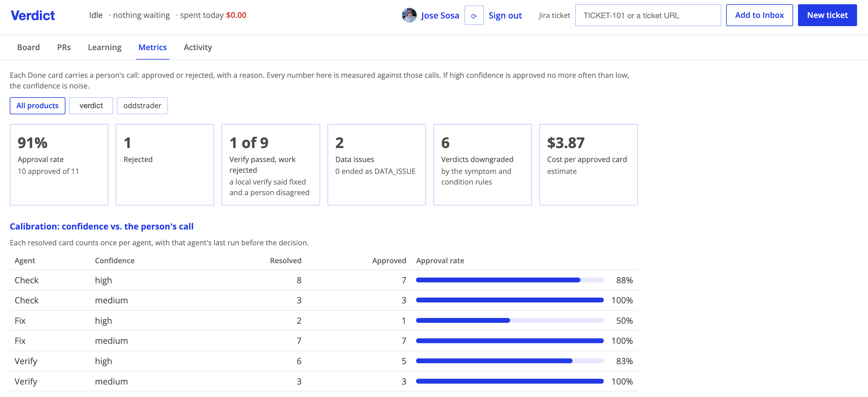Focus the Jira ticket input field
The image size is (868, 397).
click(x=648, y=15)
